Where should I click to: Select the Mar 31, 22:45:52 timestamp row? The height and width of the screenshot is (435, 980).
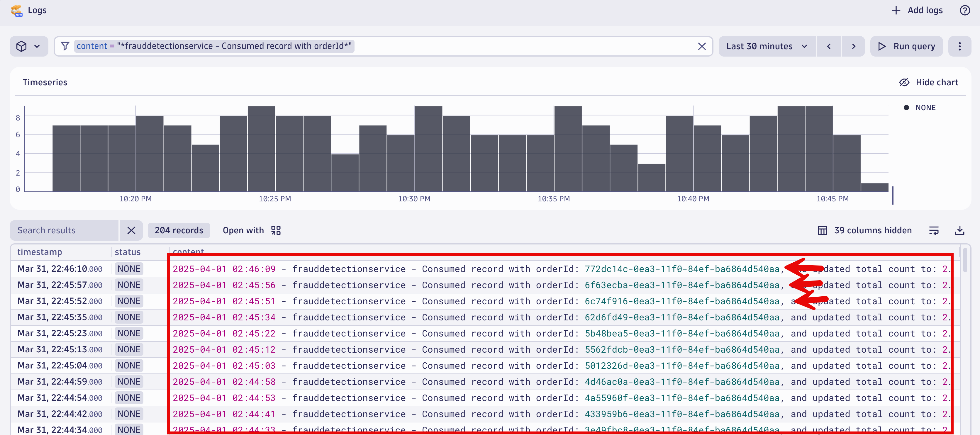click(60, 301)
